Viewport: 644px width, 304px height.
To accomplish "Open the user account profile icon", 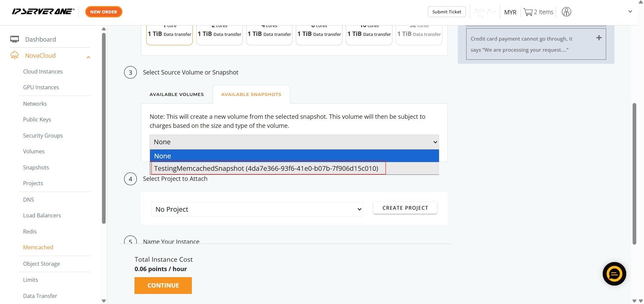I will coord(566,12).
